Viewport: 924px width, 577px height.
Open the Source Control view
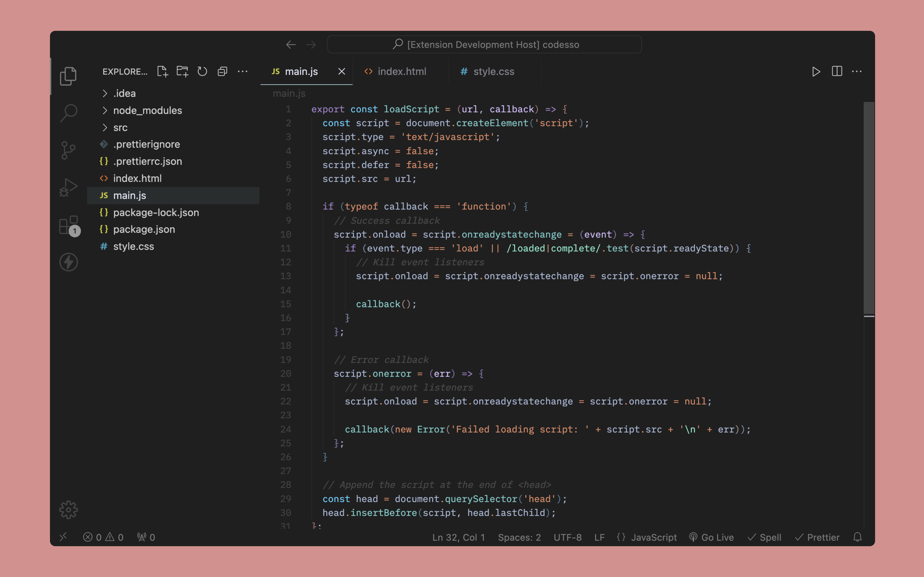coord(69,150)
